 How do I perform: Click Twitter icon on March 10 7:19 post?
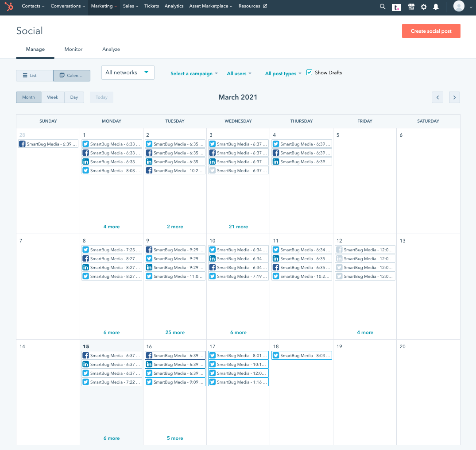213,276
